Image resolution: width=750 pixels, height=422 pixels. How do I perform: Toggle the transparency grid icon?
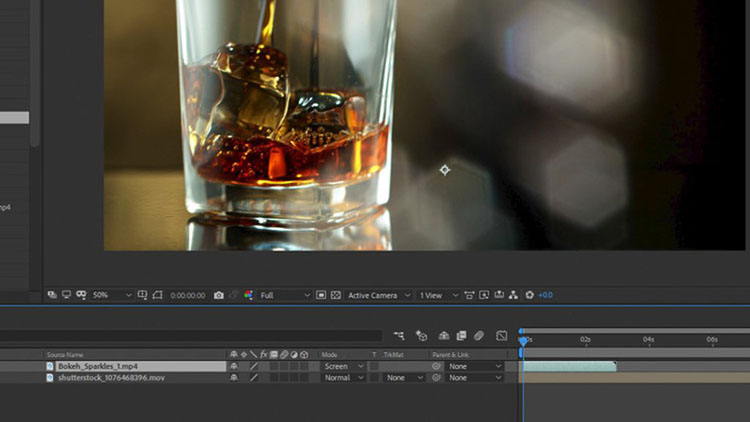(334, 296)
